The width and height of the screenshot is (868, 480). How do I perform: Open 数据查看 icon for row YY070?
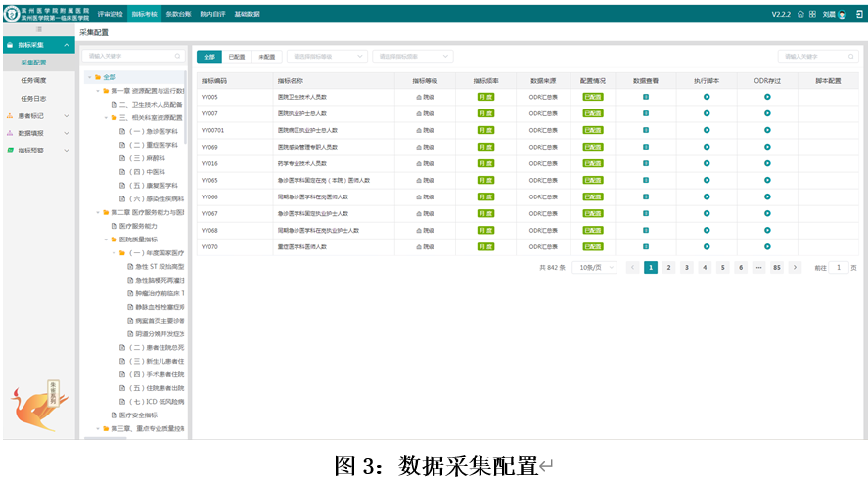(646, 246)
